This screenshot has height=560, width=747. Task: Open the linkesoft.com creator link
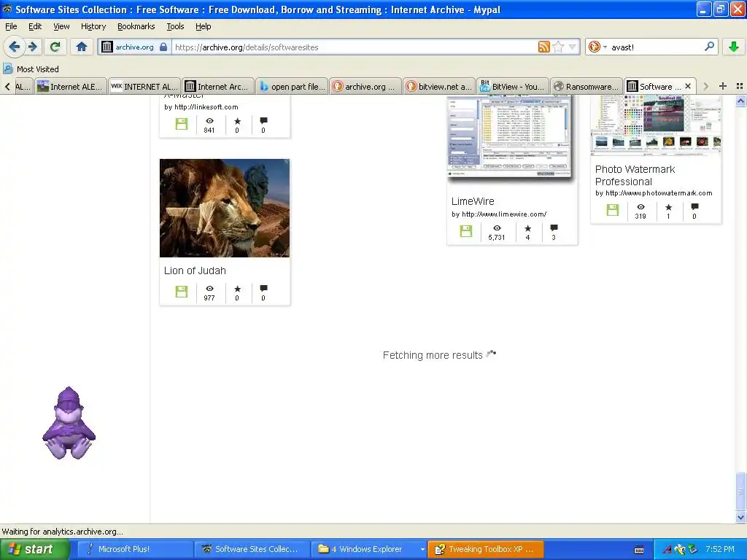206,107
